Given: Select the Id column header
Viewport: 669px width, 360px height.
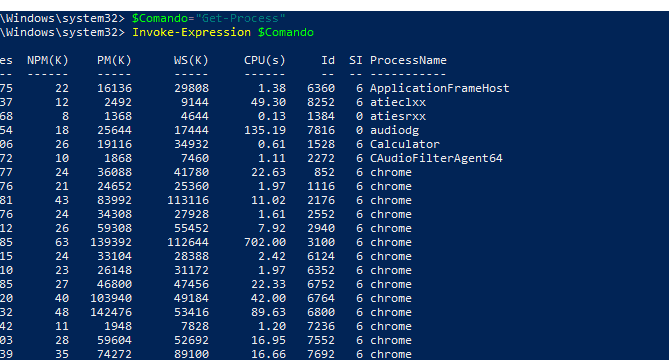Looking at the screenshot, I should (328, 60).
